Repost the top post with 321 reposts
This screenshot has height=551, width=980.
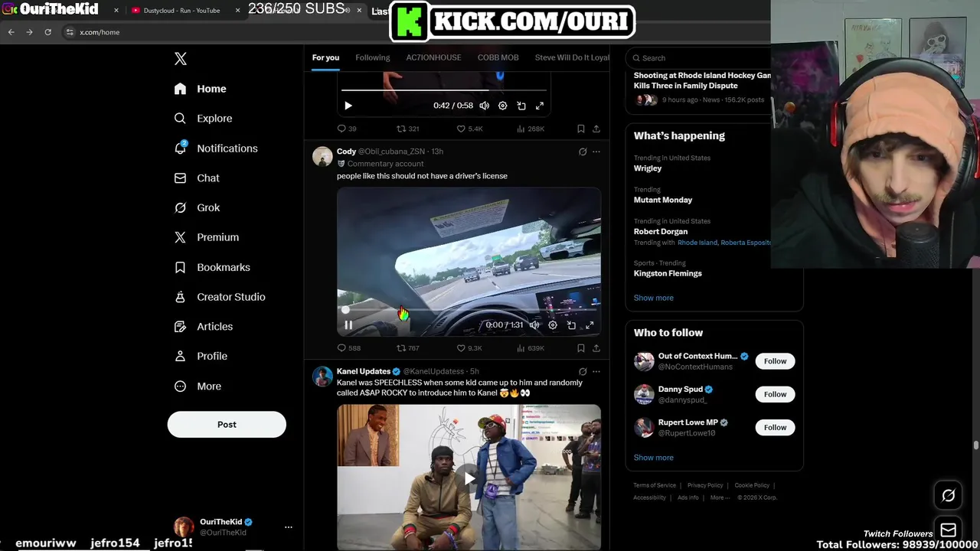407,129
